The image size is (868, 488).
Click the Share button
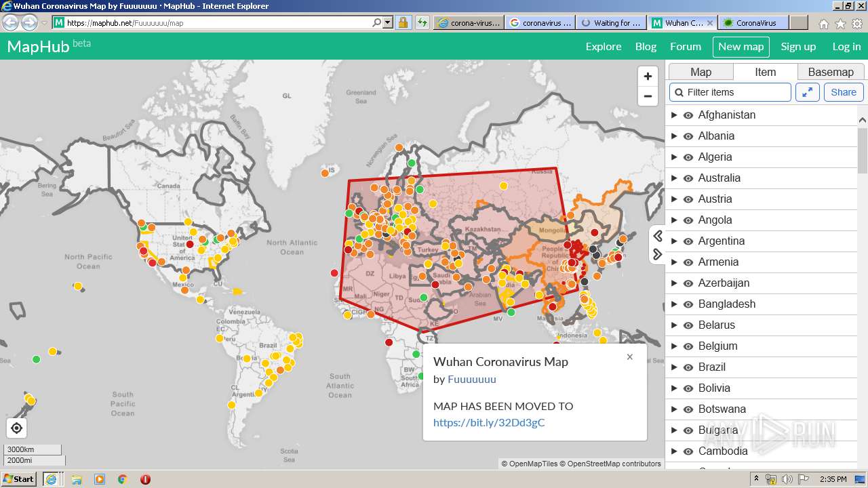844,92
